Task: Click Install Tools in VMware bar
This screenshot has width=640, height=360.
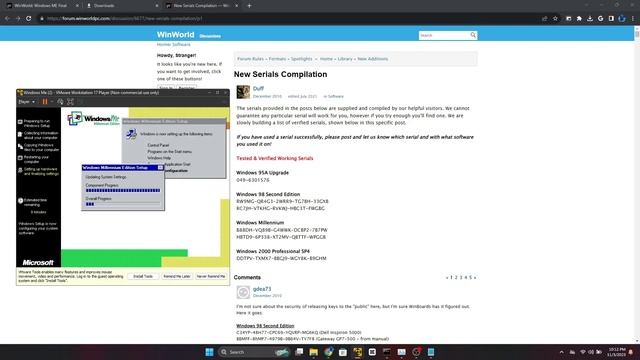Action: pos(143,276)
